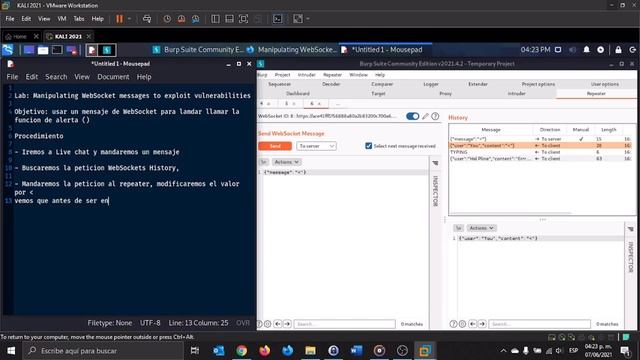Switch to VMware Home tab

tap(20, 36)
